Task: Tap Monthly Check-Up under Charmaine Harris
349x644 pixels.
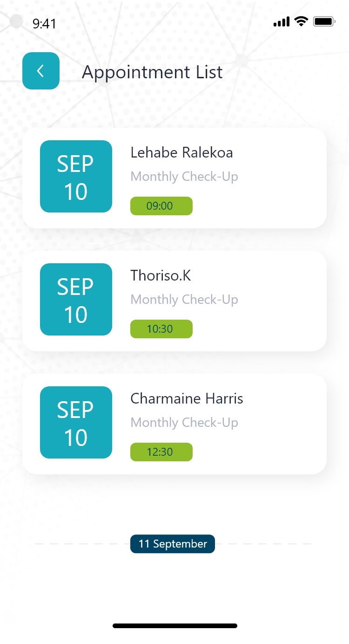Action: (x=184, y=423)
